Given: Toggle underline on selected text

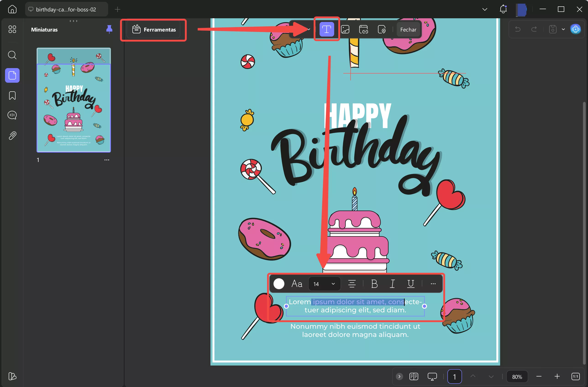Looking at the screenshot, I should tap(410, 284).
